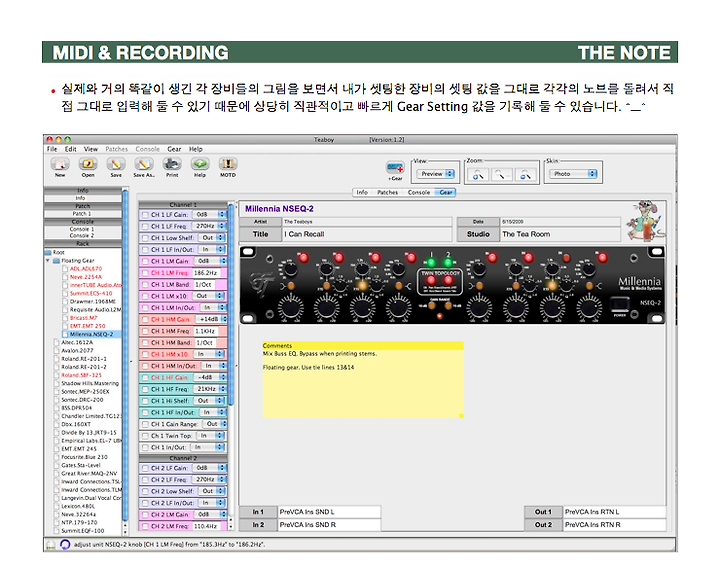The height and width of the screenshot is (568, 720).
Task: Click the Studio field 'The Tea Room'
Action: (560, 234)
